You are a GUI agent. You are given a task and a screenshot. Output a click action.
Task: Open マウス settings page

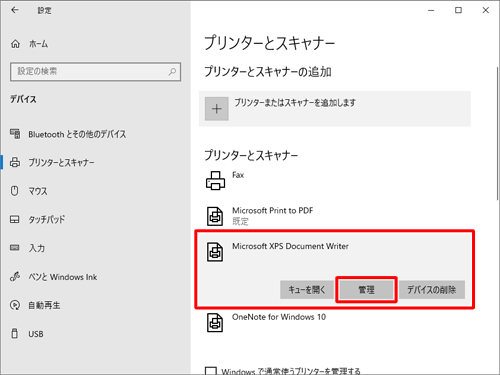click(x=38, y=191)
